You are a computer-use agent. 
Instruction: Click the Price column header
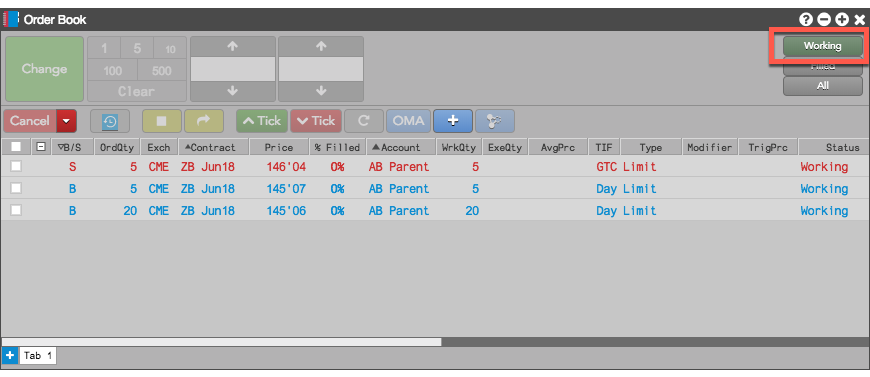279,147
